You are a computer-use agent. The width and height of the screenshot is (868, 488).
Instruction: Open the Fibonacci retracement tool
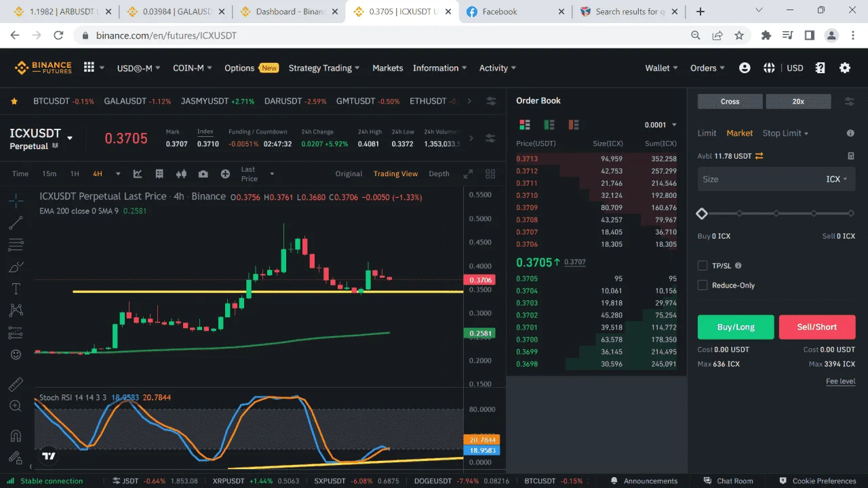(x=16, y=244)
